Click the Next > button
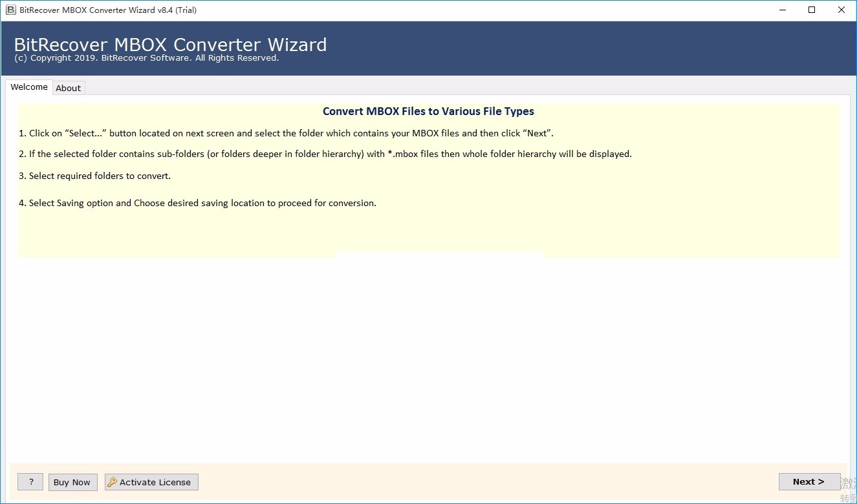Screen dimensions: 857x504 click(x=809, y=481)
